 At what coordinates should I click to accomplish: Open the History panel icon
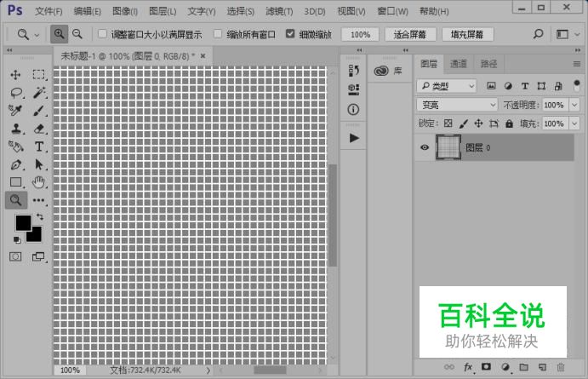coord(353,70)
